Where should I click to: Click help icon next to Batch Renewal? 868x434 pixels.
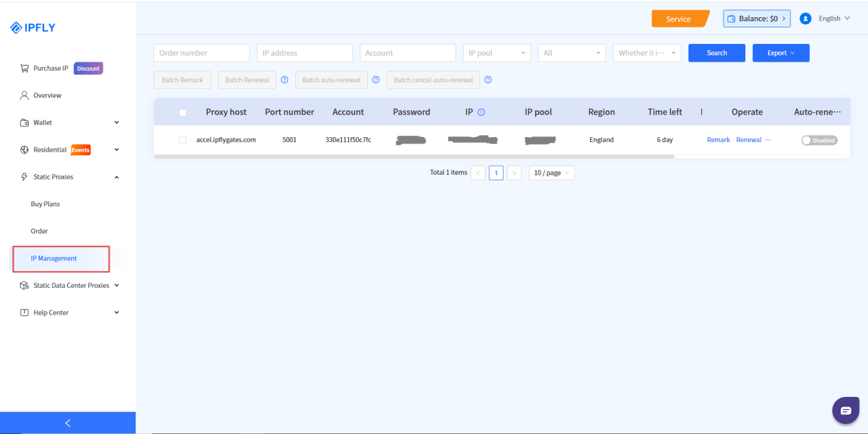284,80
